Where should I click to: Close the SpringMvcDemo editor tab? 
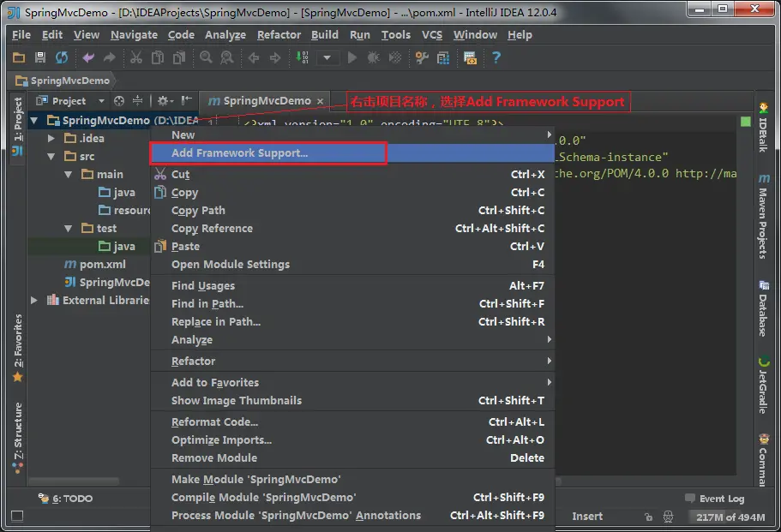pos(321,101)
